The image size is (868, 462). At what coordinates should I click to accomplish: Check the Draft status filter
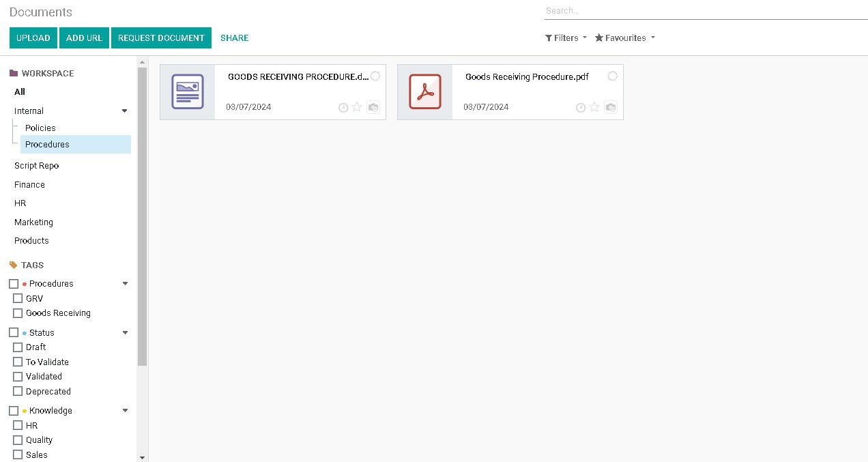pos(18,347)
